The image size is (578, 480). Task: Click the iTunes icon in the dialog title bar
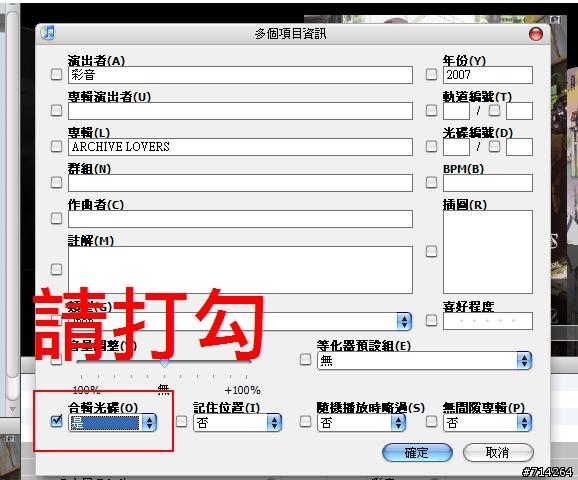(48, 32)
